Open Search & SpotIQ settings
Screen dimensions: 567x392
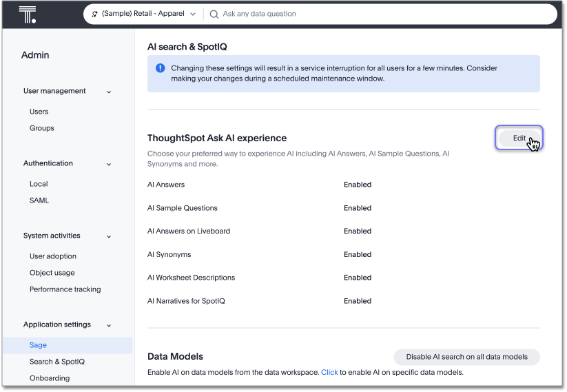(x=57, y=362)
